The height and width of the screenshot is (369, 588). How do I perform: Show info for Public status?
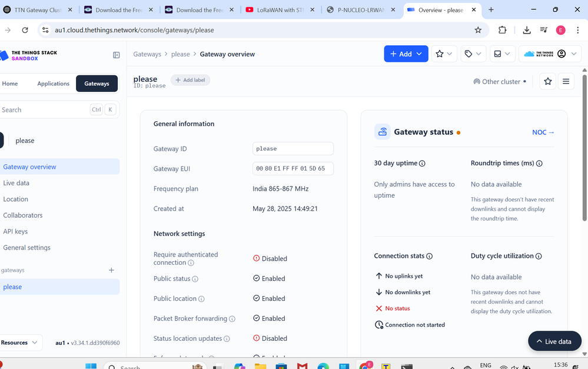coord(195,279)
